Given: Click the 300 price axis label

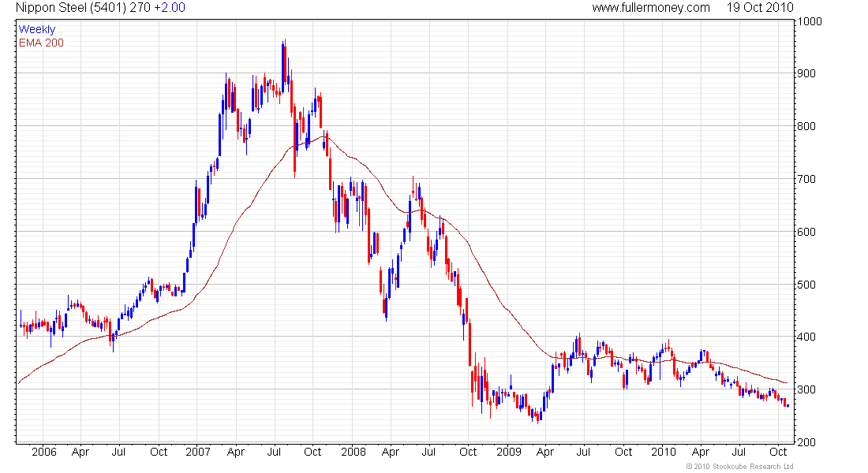Looking at the screenshot, I should (x=806, y=389).
